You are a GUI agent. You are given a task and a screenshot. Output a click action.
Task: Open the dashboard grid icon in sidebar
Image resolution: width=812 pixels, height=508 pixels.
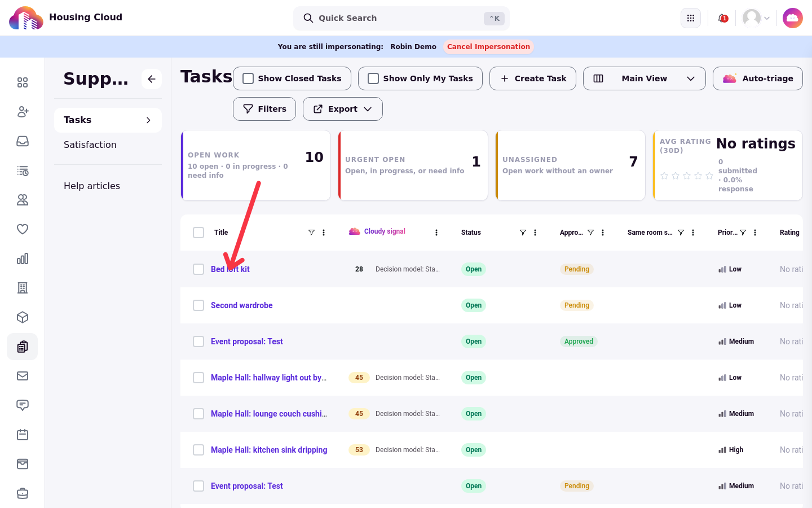pyautogui.click(x=23, y=82)
